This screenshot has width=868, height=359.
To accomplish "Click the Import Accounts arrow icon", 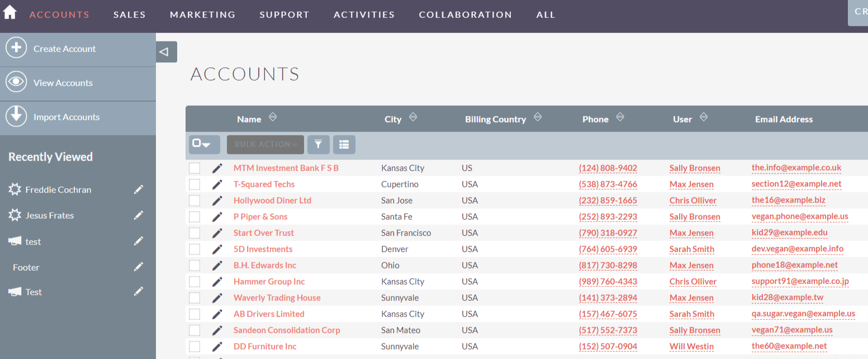I will pos(16,116).
